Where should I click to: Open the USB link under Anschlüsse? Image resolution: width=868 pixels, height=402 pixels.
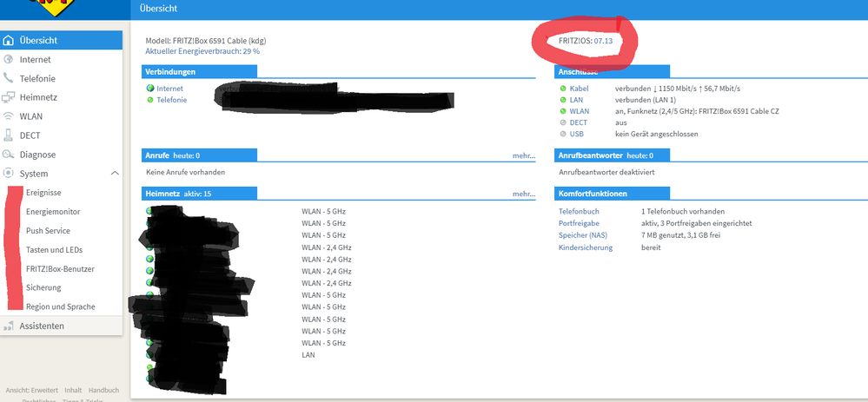click(576, 134)
